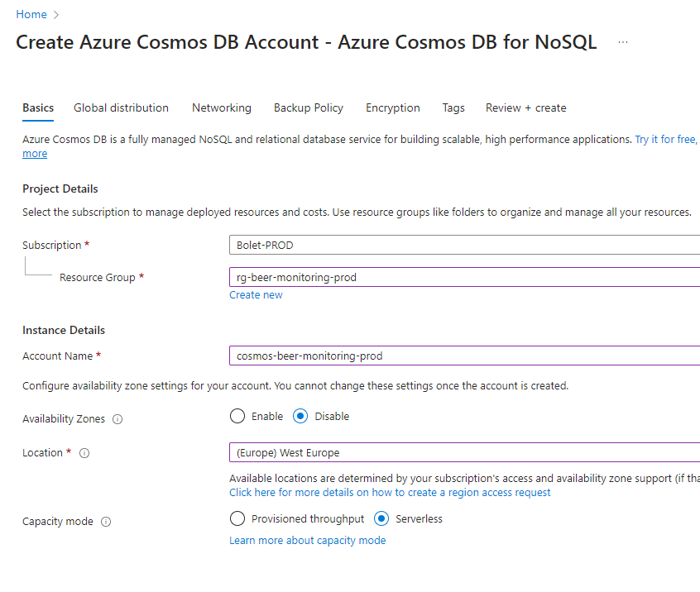This screenshot has width=700, height=592.
Task: Select Disable for Availability Zones
Action: [x=300, y=416]
